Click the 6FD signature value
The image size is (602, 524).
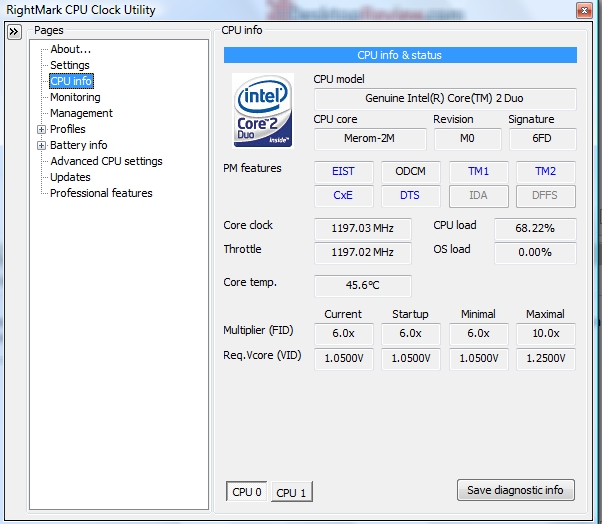click(x=542, y=139)
